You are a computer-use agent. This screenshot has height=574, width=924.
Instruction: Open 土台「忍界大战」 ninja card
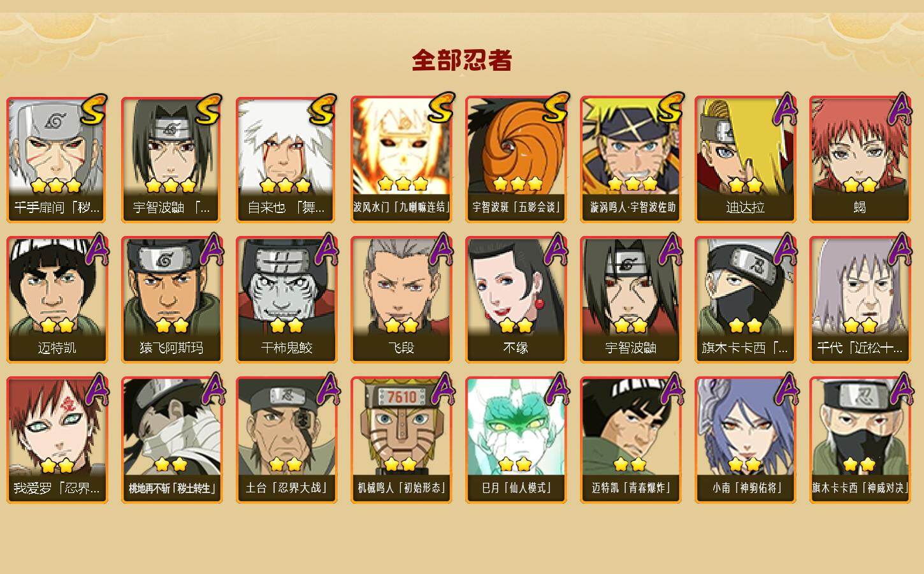286,440
